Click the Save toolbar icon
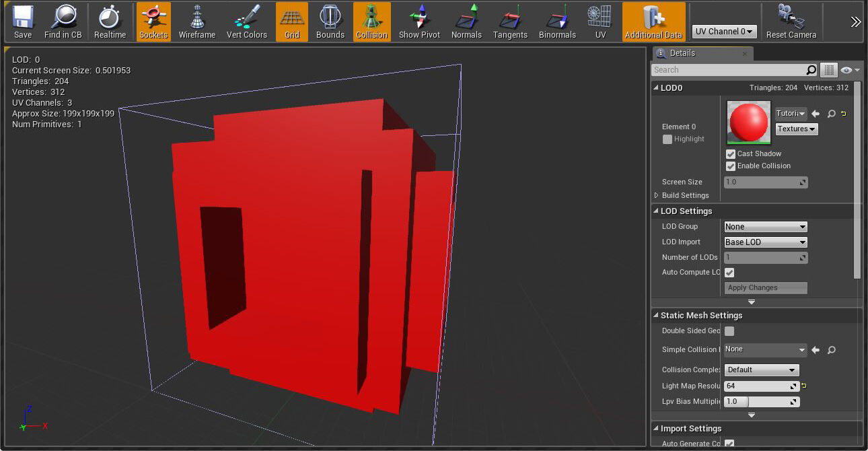This screenshot has width=868, height=451. point(22,22)
